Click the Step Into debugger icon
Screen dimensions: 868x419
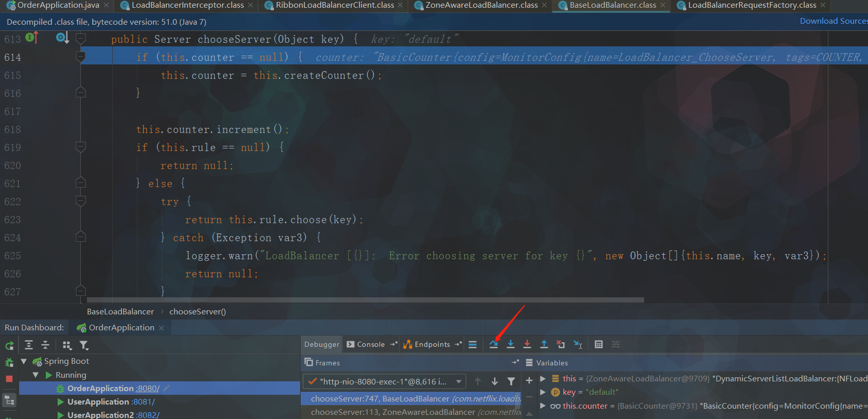click(x=511, y=344)
